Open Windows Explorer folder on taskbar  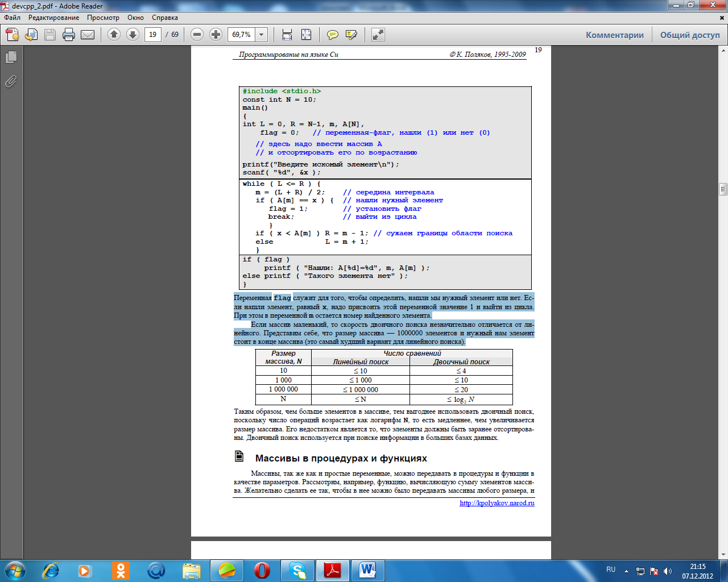pyautogui.click(x=192, y=570)
